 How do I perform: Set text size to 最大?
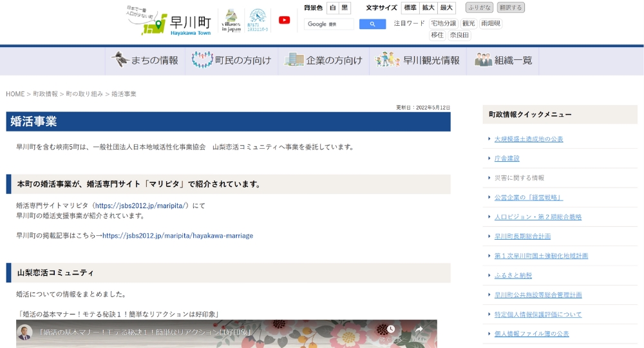click(x=446, y=8)
